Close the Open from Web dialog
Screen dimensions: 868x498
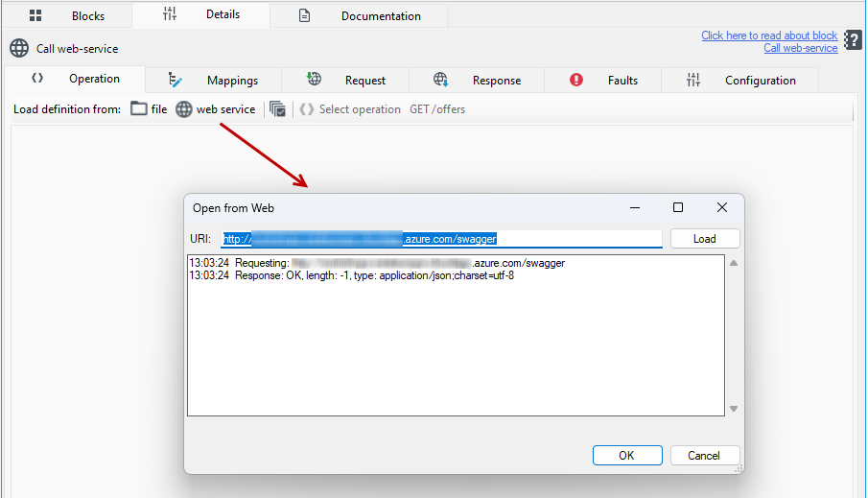[x=722, y=207]
